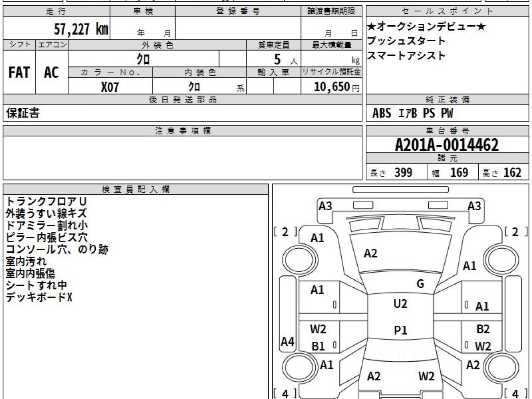Image resolution: width=532 pixels, height=399 pixels.
Task: Click the 登録番号 header cell
Action: coord(238,11)
